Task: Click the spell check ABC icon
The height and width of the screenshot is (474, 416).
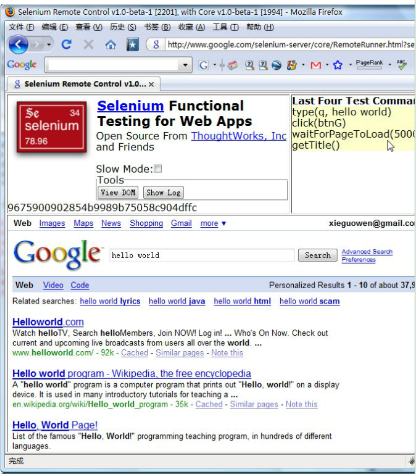Action: 402,64
